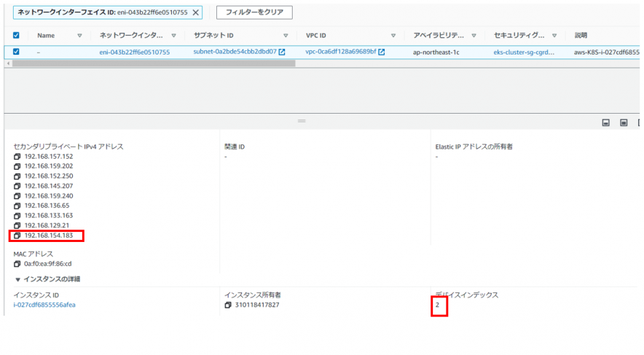Copy IP address 192.168.136.65
The height and width of the screenshot is (355, 644).
point(17,206)
